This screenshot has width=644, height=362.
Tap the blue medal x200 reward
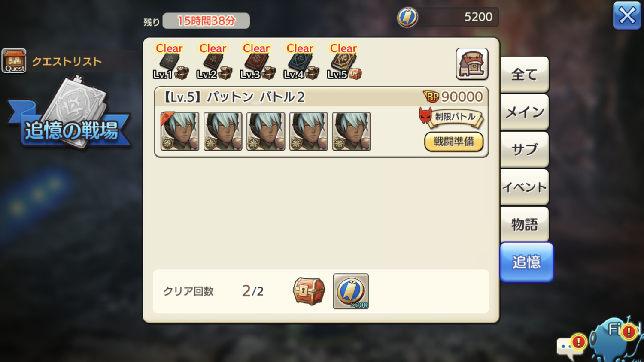351,291
